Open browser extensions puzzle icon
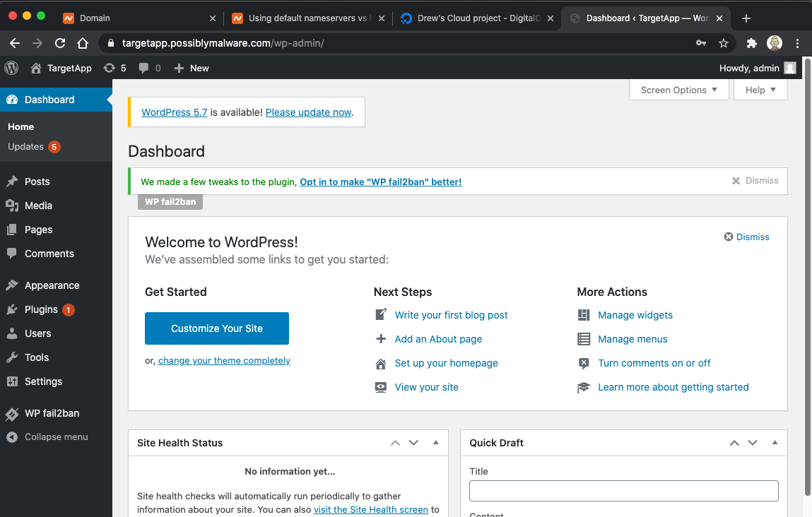 pos(751,43)
